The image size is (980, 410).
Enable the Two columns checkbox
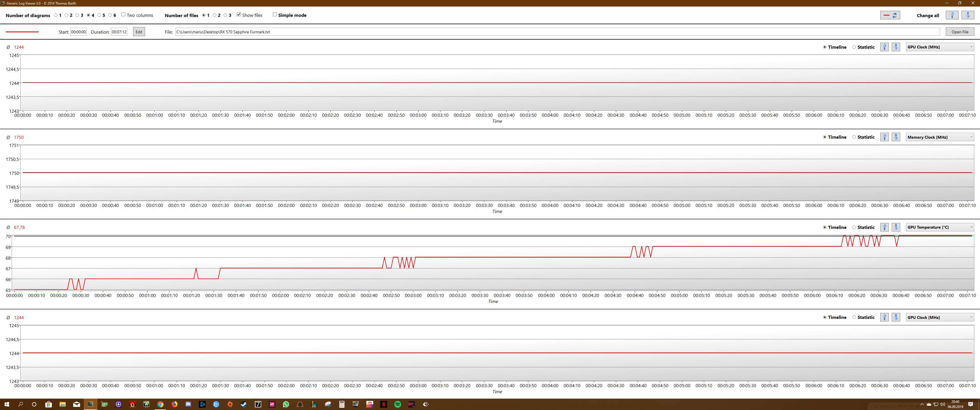point(123,15)
